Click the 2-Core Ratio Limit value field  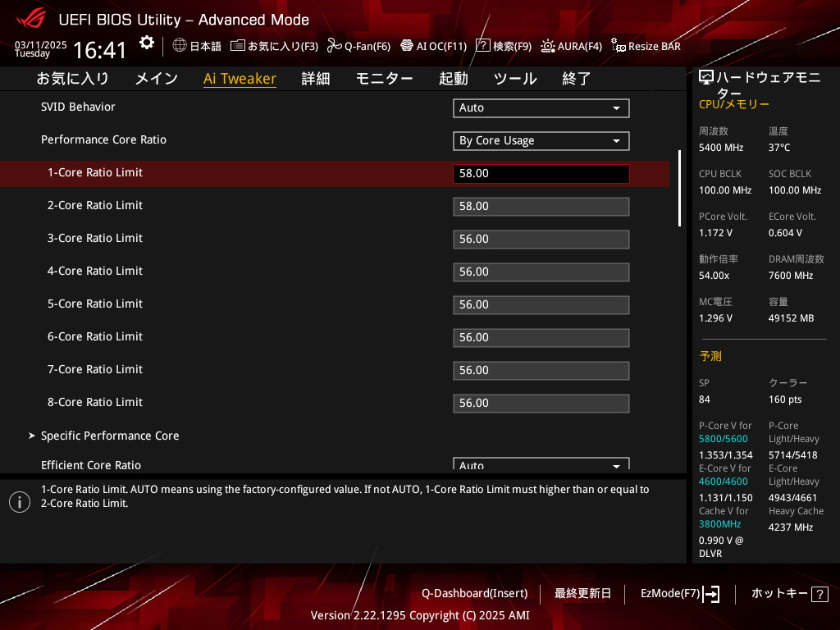pyautogui.click(x=541, y=206)
